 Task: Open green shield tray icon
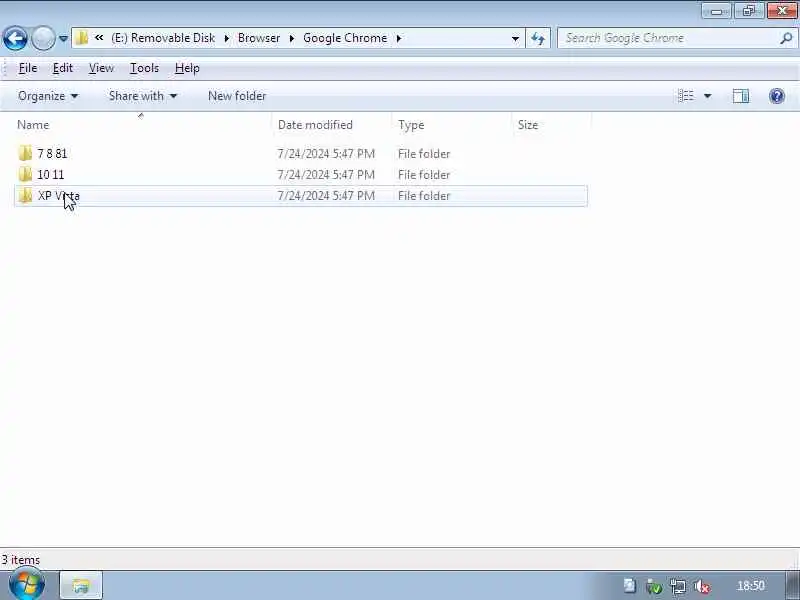coord(654,586)
